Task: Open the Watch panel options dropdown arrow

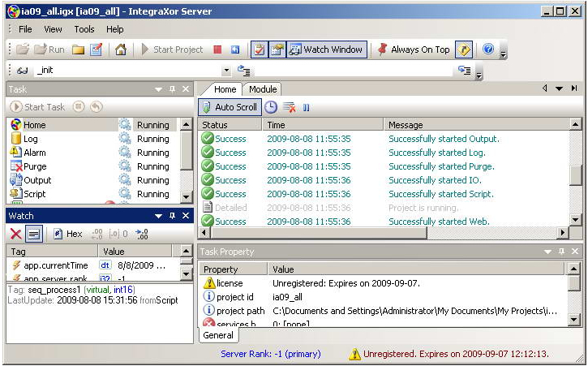Action: click(158, 216)
